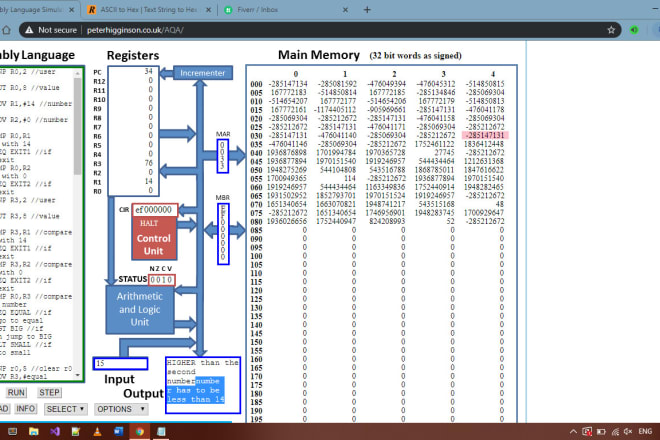Click the Incrementer block
This screenshot has width=660, height=440.
202,73
